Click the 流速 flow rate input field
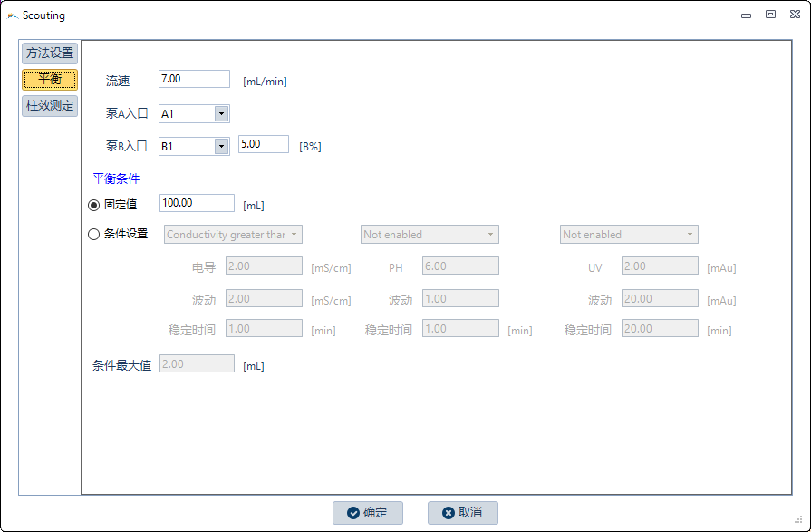The width and height of the screenshot is (811, 532). [x=194, y=80]
